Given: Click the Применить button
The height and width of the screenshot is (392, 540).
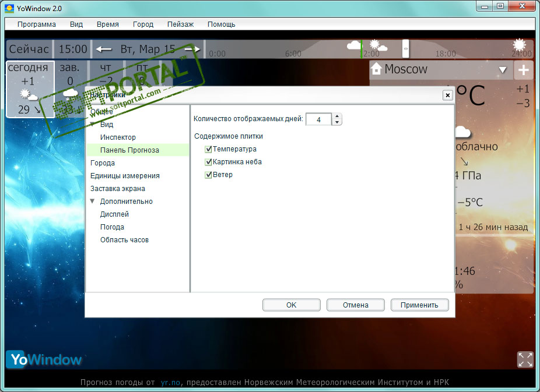Looking at the screenshot, I should (x=419, y=305).
